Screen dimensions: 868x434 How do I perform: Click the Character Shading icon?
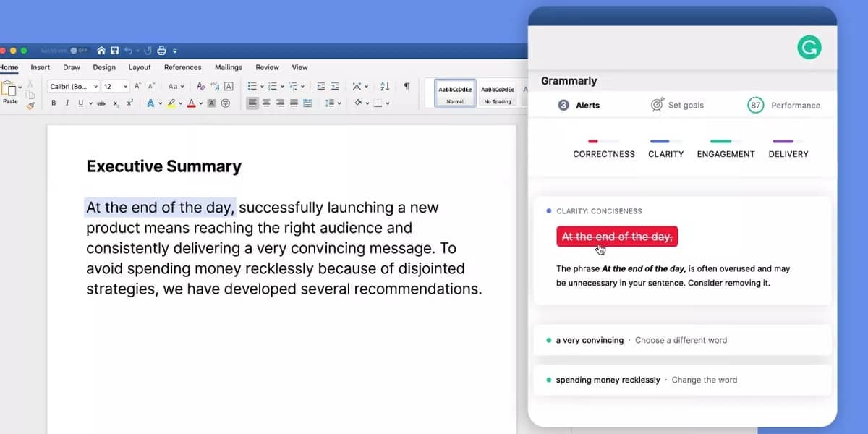click(211, 103)
